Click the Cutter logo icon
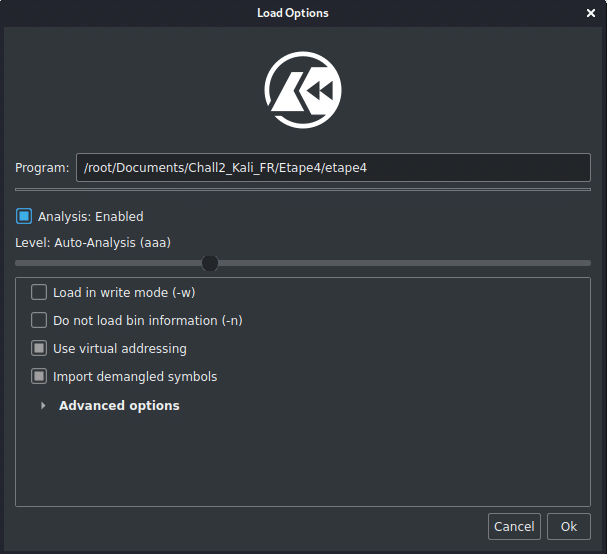 [x=303, y=90]
